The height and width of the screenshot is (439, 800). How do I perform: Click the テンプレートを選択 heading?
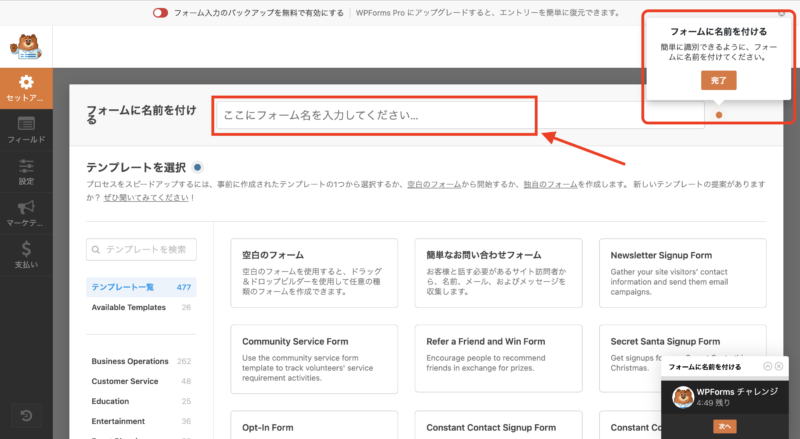(136, 167)
